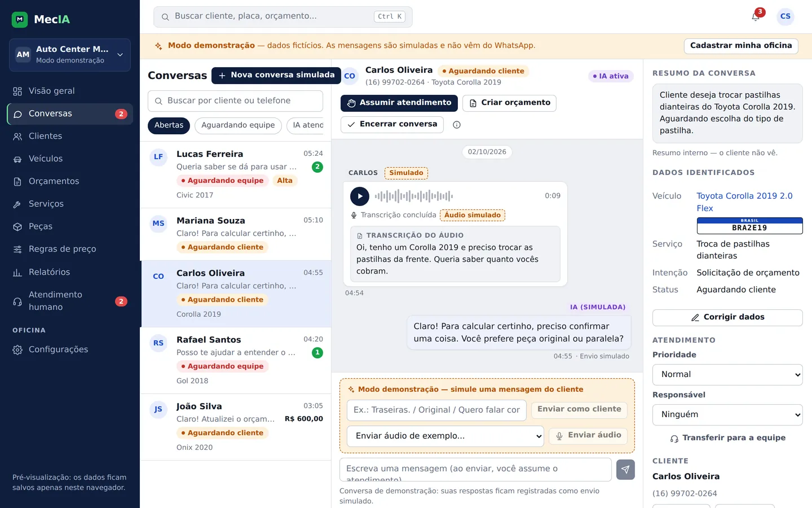Focus the Escreva uma mensagem box
This screenshot has height=508, width=812.
point(475,470)
